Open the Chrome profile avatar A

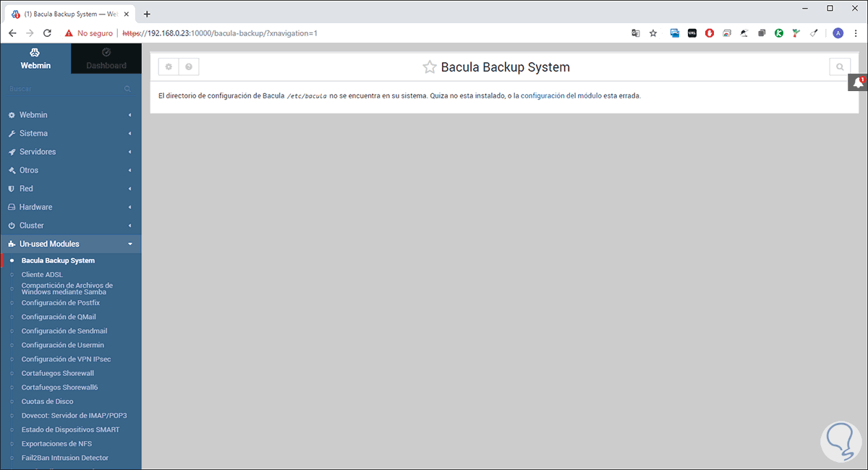tap(838, 33)
